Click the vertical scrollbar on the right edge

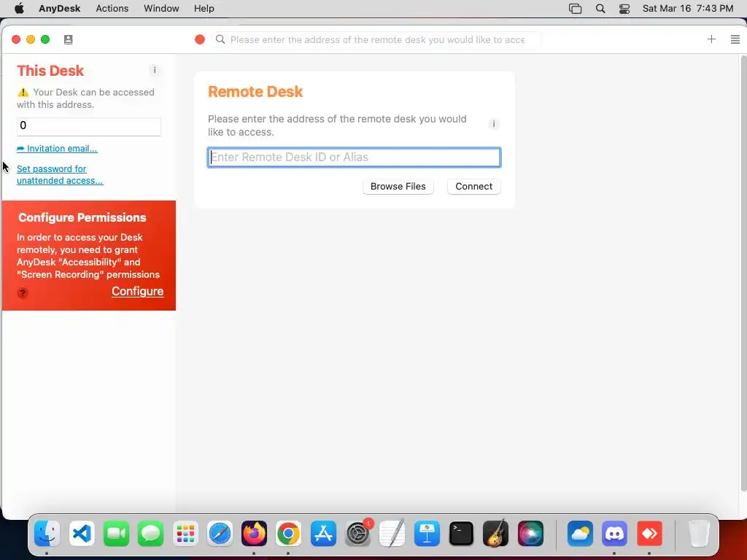coord(743,273)
